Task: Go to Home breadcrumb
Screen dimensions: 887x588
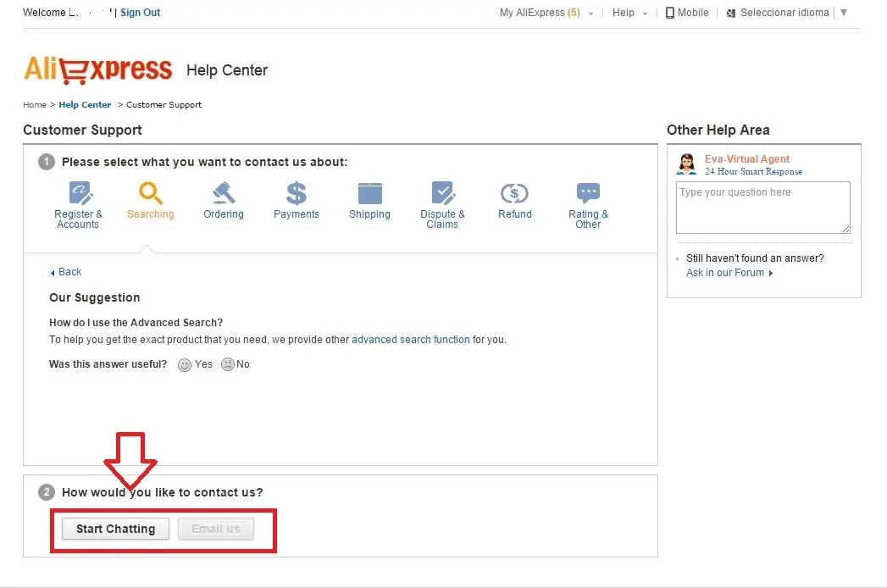Action: coord(35,105)
